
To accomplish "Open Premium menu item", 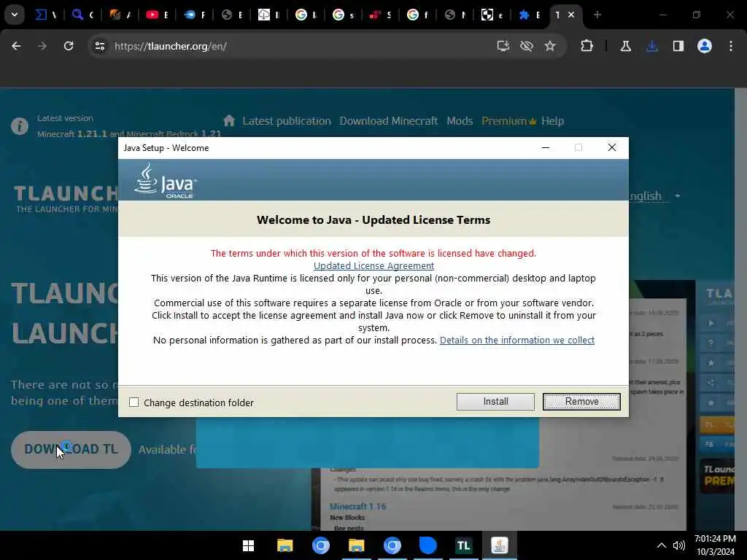I will [508, 121].
